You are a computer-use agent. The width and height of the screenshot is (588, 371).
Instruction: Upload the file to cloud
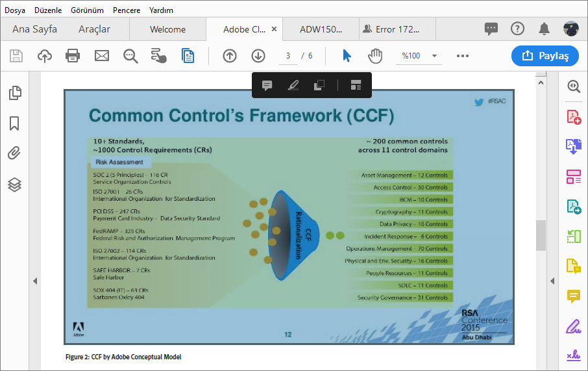pyautogui.click(x=45, y=56)
